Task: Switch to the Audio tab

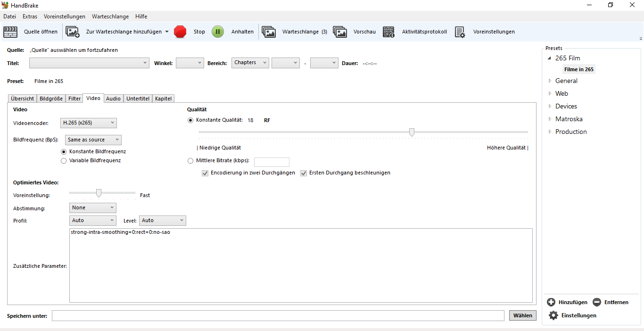Action: point(113,99)
